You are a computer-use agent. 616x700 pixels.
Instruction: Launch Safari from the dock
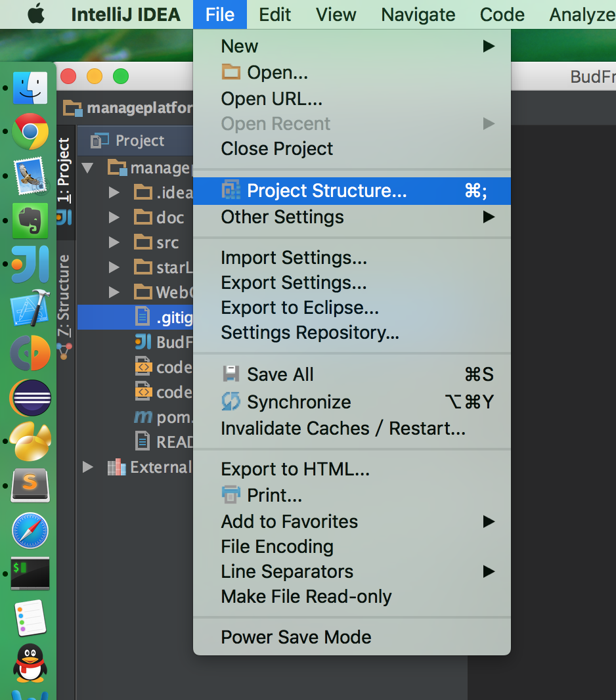[30, 531]
